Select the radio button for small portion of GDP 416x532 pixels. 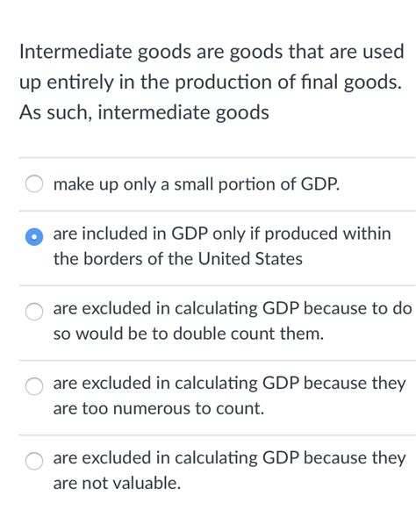pyautogui.click(x=34, y=183)
